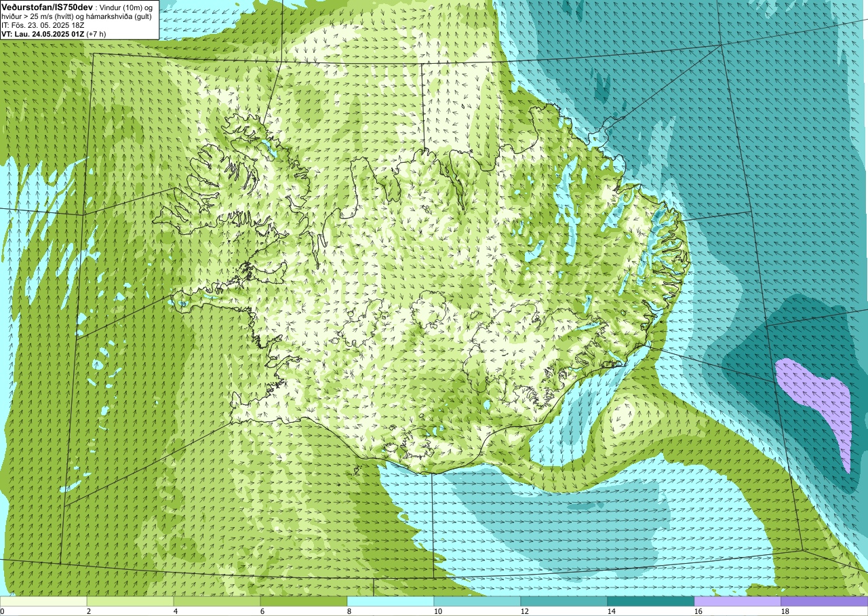Click the legend scale label "8"

349,611
